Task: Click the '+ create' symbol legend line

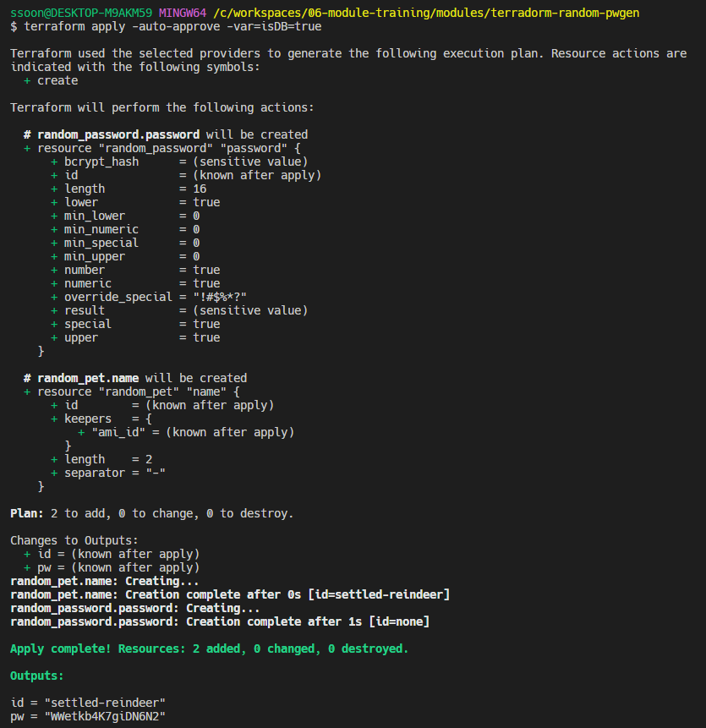Action: tap(51, 80)
